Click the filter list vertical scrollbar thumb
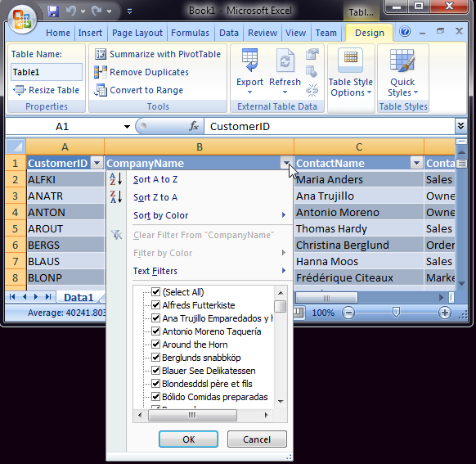The height and width of the screenshot is (464, 476). pos(280,306)
